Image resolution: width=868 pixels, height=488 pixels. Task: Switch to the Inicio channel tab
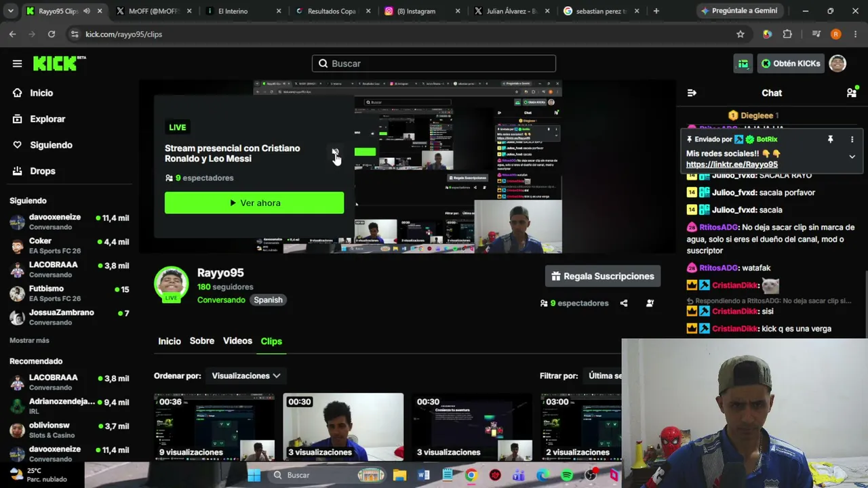tap(170, 341)
